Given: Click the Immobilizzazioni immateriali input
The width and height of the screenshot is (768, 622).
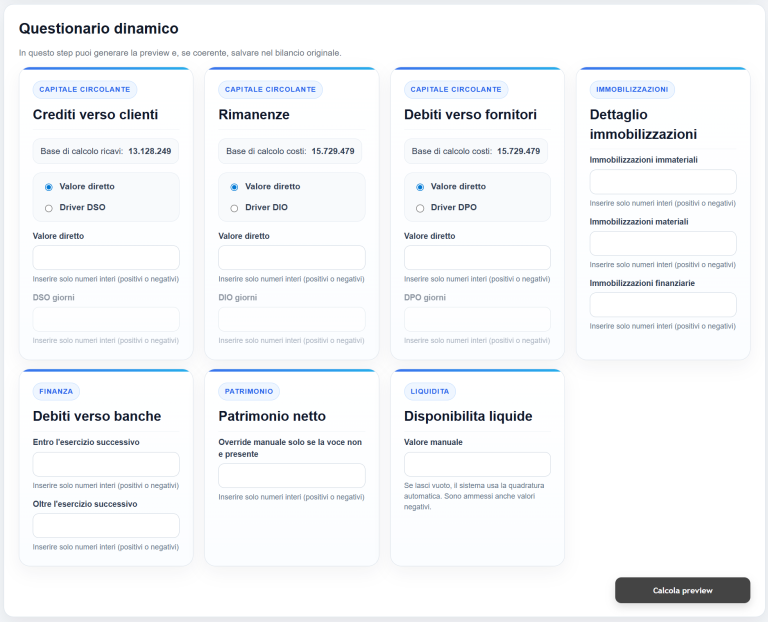Looking at the screenshot, I should (x=663, y=182).
